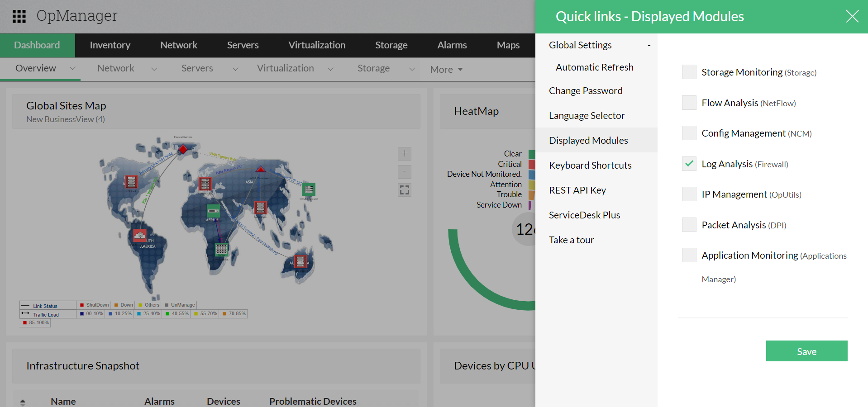Select the OPM switch icon in southern Africa

(x=221, y=249)
